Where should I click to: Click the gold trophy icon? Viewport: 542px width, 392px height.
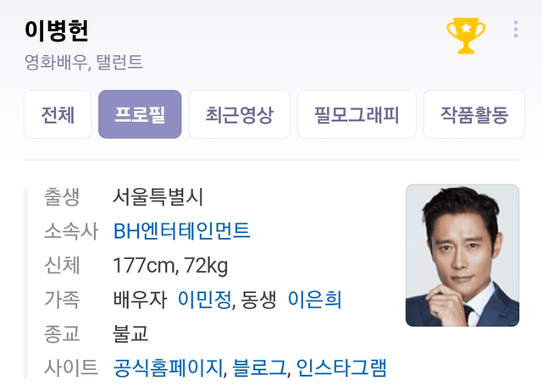466,36
